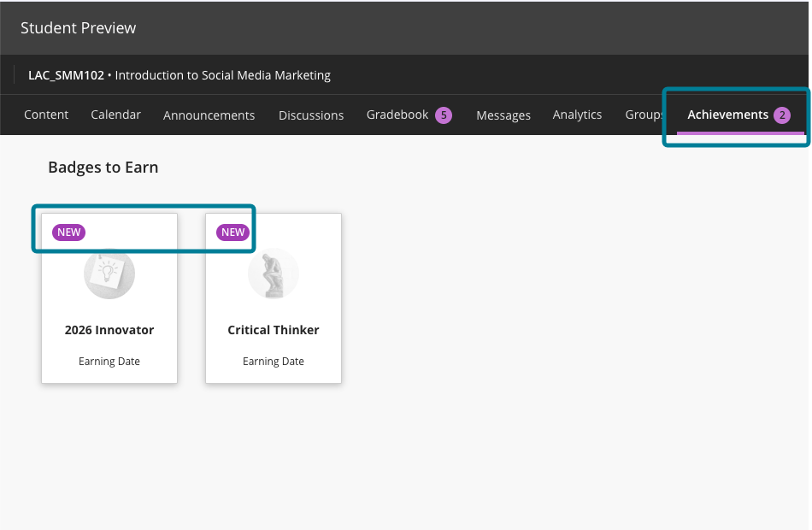The image size is (812, 530).
Task: Click the Critical Thinker statue badge icon
Action: 273,274
